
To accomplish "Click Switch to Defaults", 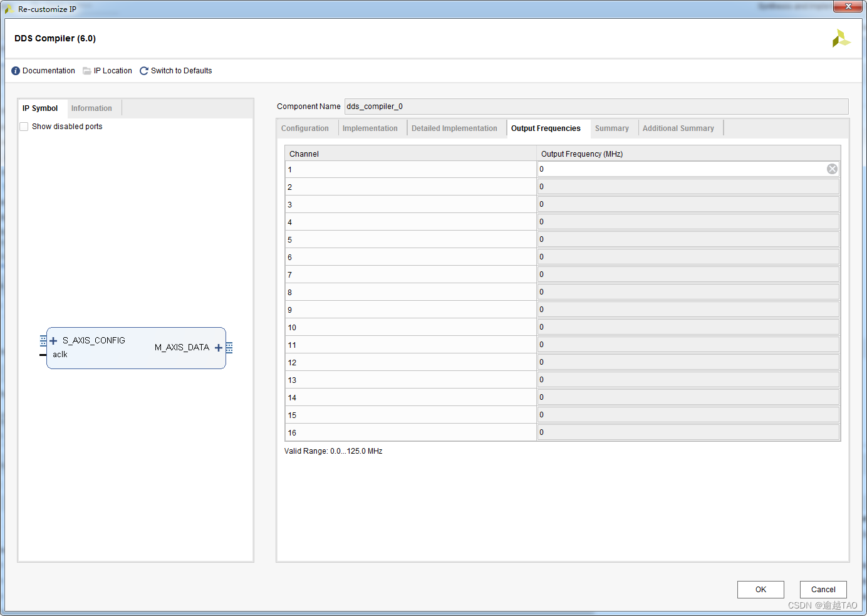I will click(182, 71).
